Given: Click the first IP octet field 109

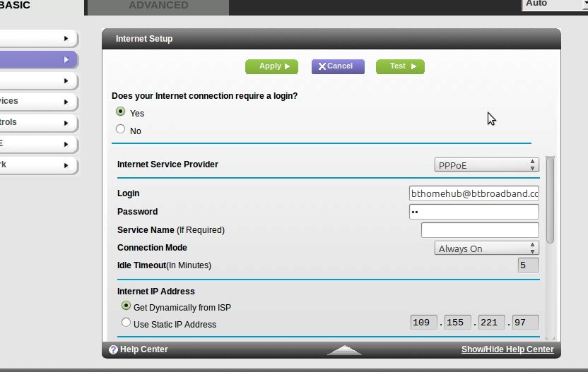Looking at the screenshot, I should coord(424,323).
